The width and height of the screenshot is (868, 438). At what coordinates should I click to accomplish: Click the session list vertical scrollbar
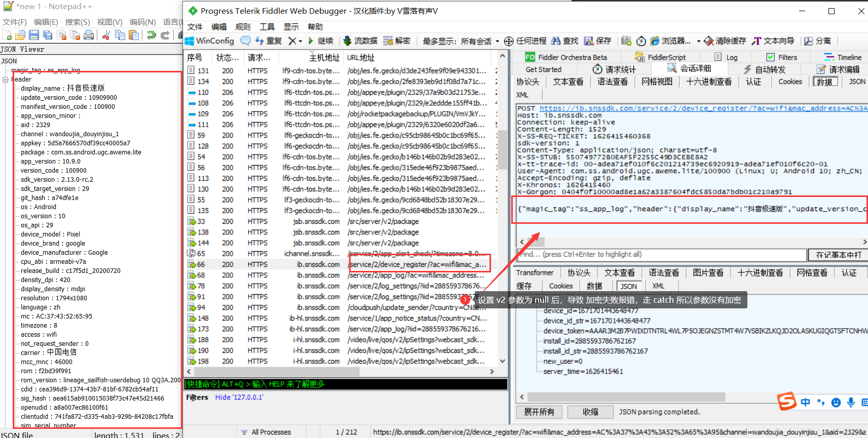[502, 149]
